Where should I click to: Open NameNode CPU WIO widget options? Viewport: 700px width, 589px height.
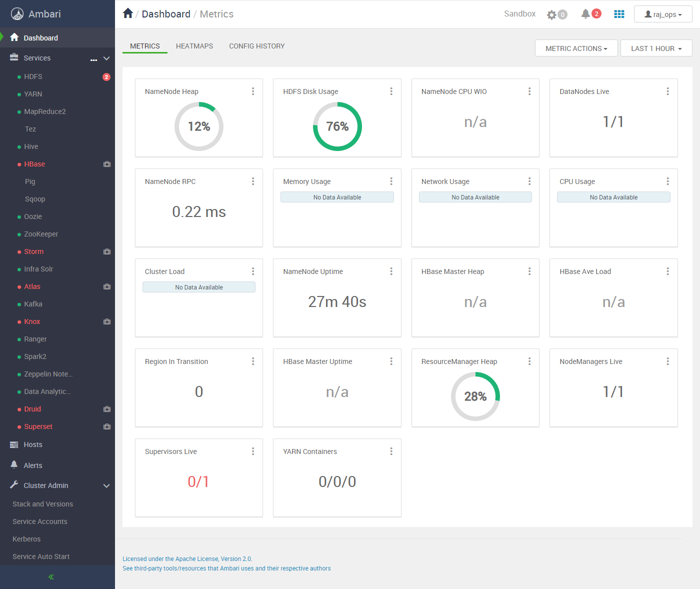pos(529,91)
